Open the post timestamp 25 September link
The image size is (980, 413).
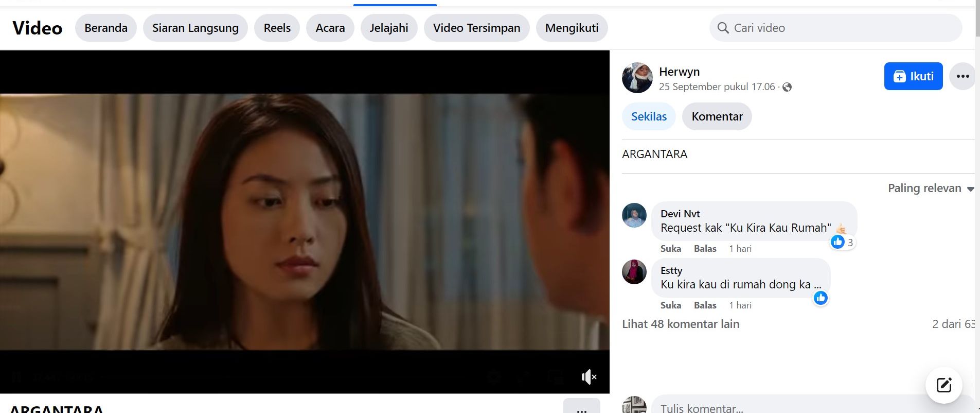click(x=717, y=87)
